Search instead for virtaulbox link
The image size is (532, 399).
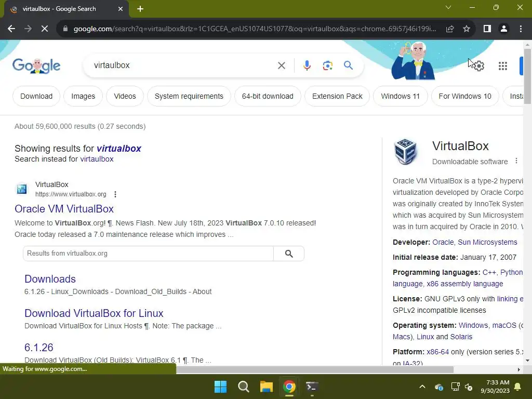pyautogui.click(x=97, y=159)
